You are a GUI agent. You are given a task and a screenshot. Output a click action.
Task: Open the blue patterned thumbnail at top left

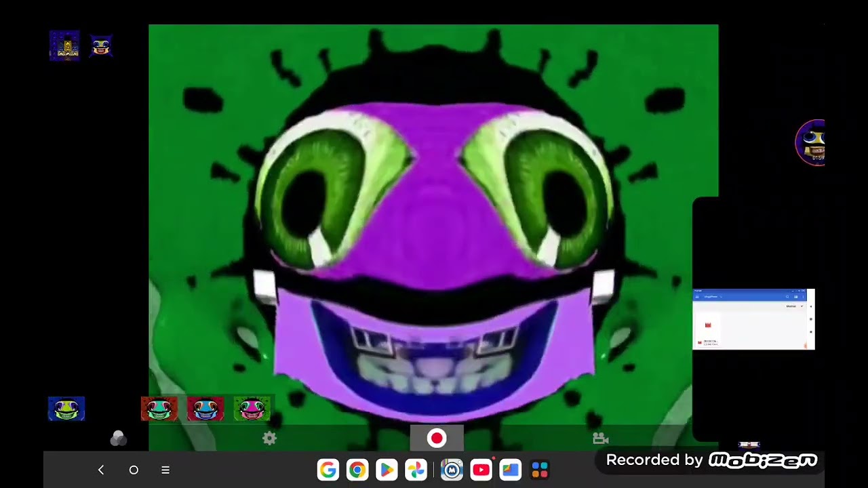[64, 45]
